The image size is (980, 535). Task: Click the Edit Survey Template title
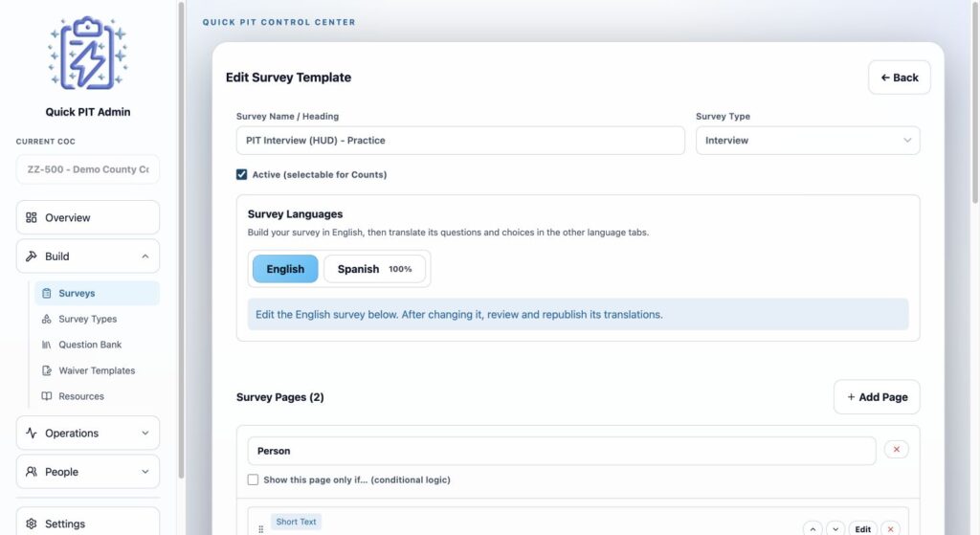(288, 78)
